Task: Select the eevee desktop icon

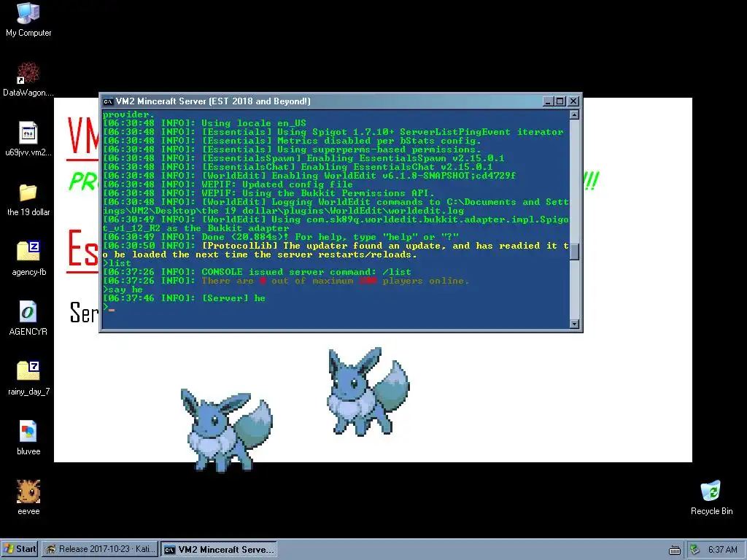Action: 28,498
